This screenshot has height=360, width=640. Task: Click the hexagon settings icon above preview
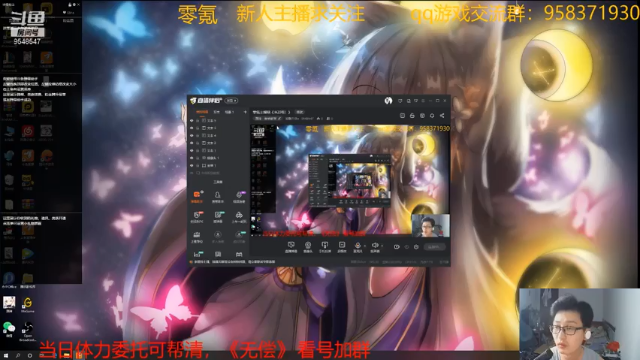pyautogui.click(x=432, y=116)
